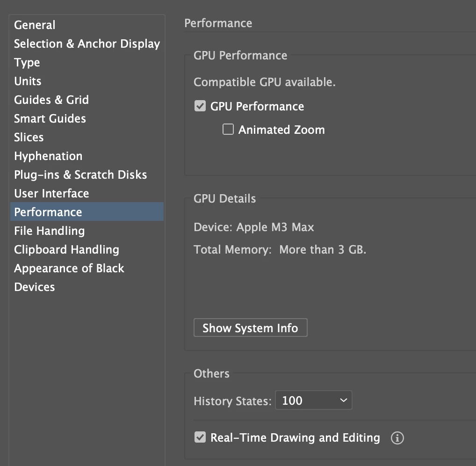Image resolution: width=476 pixels, height=466 pixels.
Task: Select Selection & Anchor Display category
Action: pyautogui.click(x=87, y=44)
